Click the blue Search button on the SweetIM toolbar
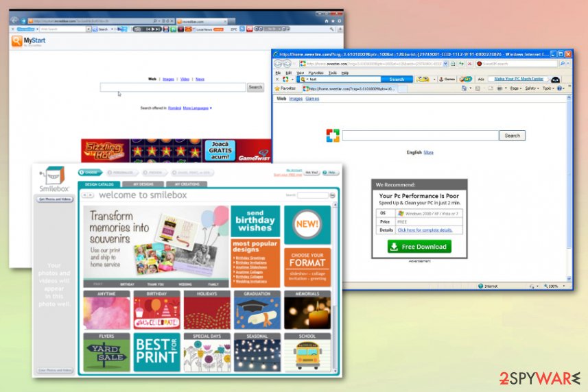This screenshot has width=588, height=392. tap(397, 79)
